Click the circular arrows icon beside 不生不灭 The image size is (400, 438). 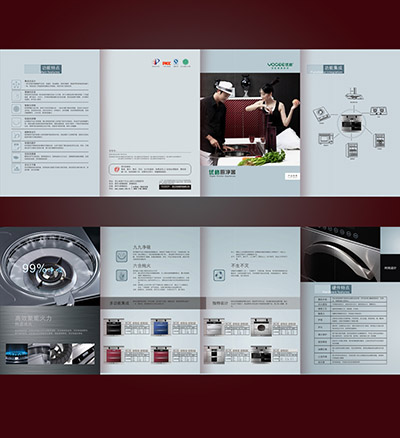point(219,275)
